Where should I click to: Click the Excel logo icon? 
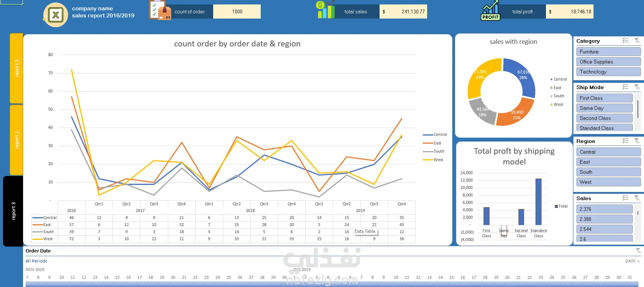coord(55,15)
